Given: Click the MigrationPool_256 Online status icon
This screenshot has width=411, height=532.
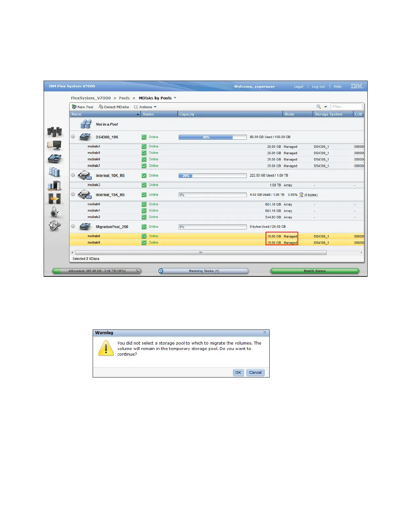Looking at the screenshot, I should point(144,227).
